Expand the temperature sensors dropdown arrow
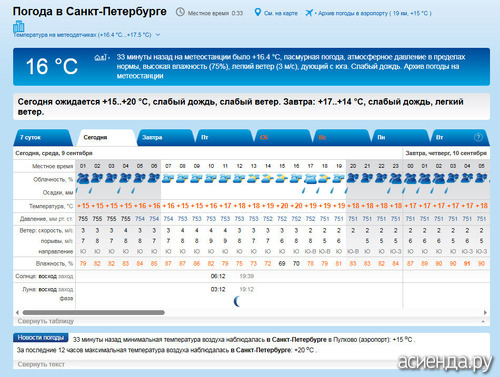The height and width of the screenshot is (377, 500). (x=158, y=35)
